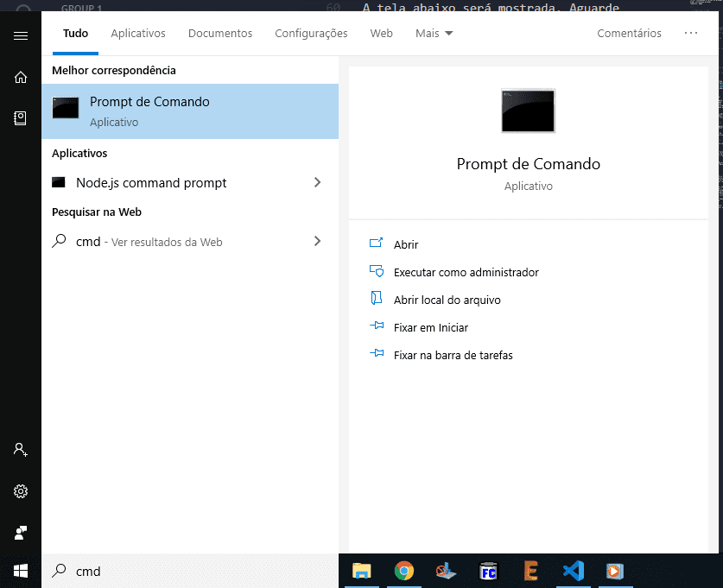
Task: Click the large Prompt de Comando preview thumbnail
Action: pyautogui.click(x=529, y=111)
